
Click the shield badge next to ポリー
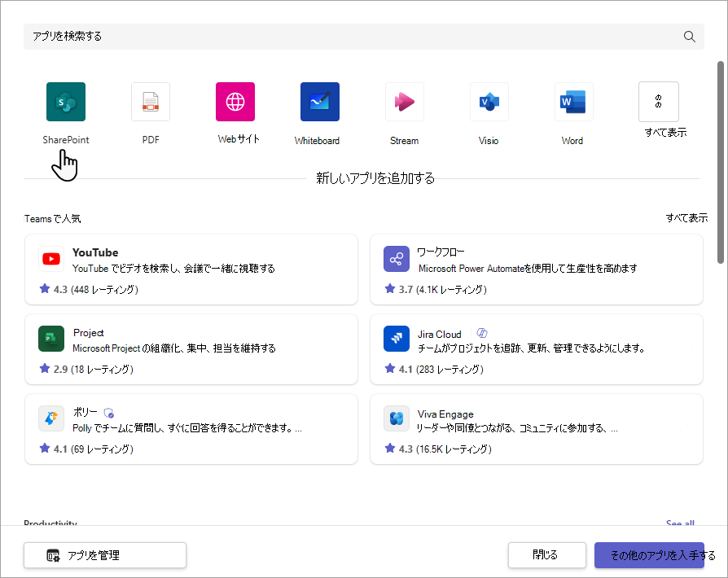[109, 413]
